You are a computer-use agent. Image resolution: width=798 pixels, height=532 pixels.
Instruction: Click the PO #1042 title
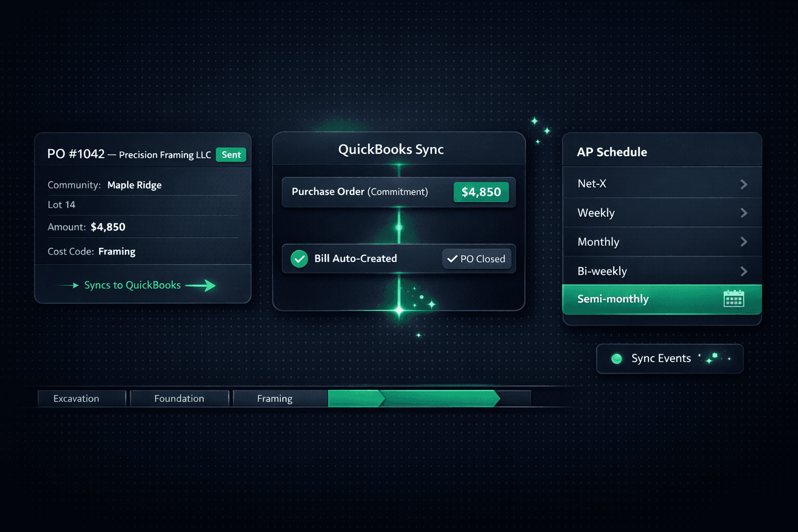(76, 154)
